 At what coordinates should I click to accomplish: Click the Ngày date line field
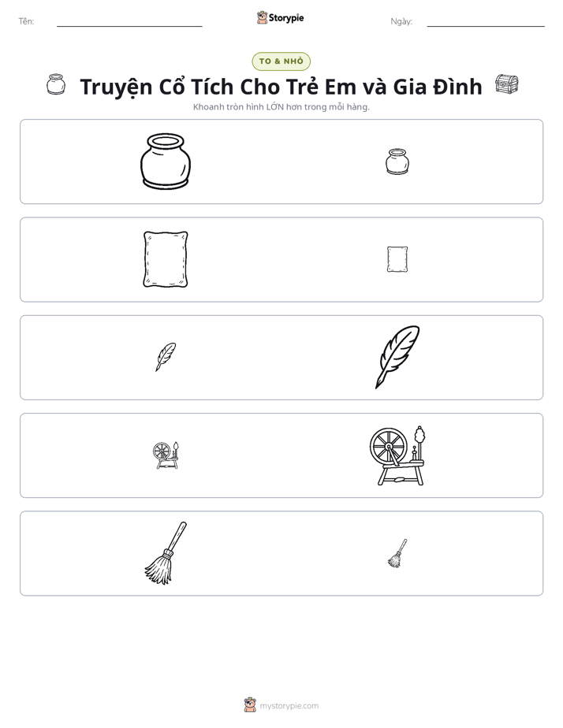pyautogui.click(x=486, y=21)
